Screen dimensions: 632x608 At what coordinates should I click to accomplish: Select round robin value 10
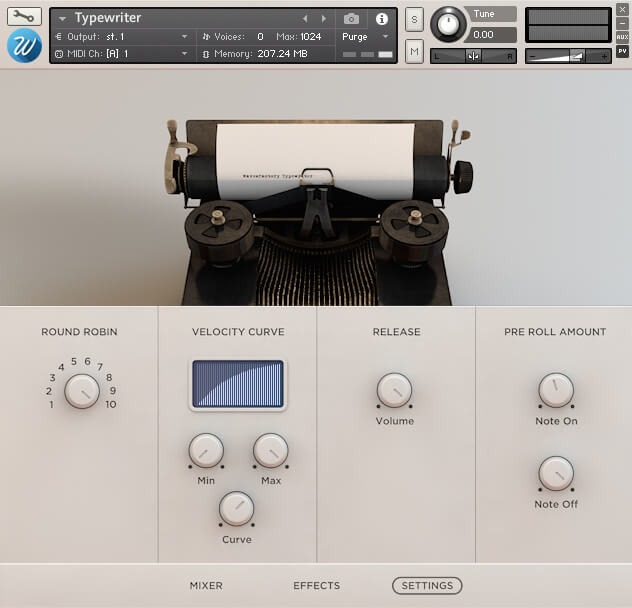(x=111, y=404)
